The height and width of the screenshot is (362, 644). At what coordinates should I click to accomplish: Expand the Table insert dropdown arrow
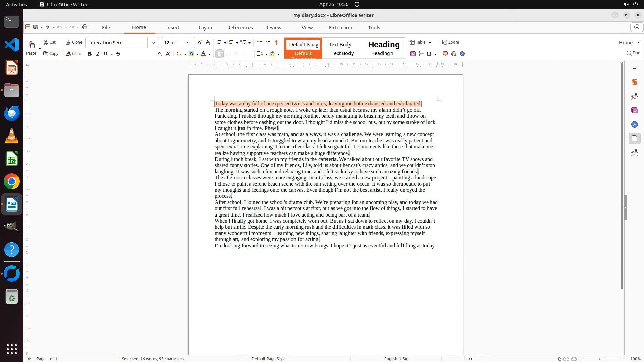tap(430, 43)
